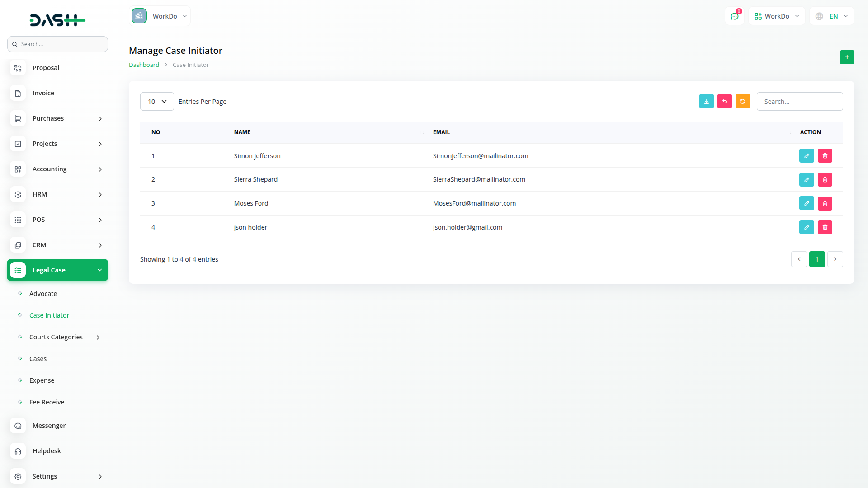Click the POS grid icon
Viewport: 868px width, 488px height.
[18, 220]
